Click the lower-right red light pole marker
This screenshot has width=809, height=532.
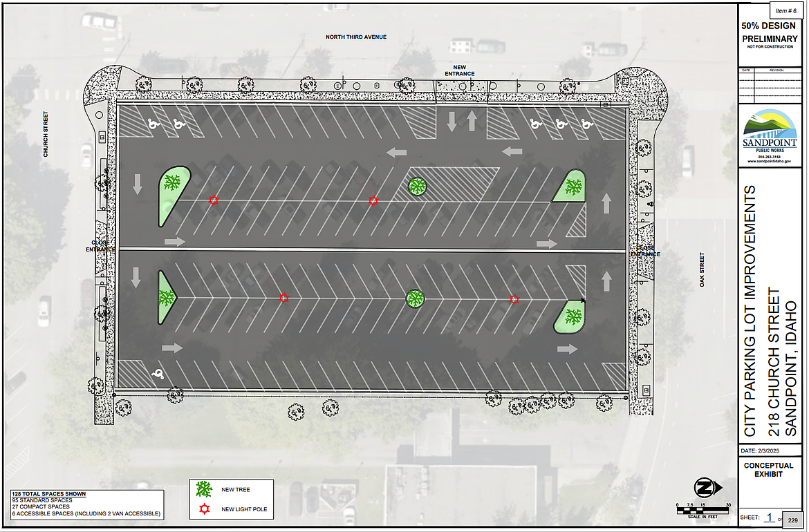tap(514, 299)
